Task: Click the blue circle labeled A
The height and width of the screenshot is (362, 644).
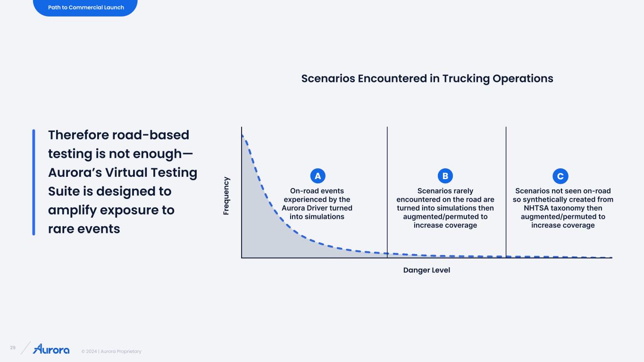Action: 318,176
